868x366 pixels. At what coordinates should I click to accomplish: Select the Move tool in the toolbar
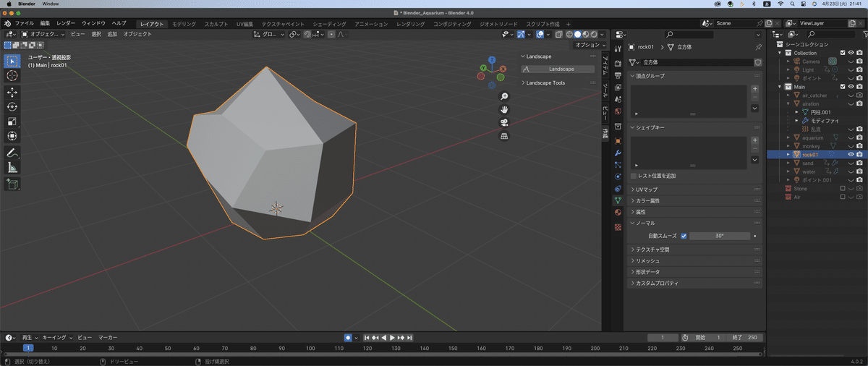[12, 93]
